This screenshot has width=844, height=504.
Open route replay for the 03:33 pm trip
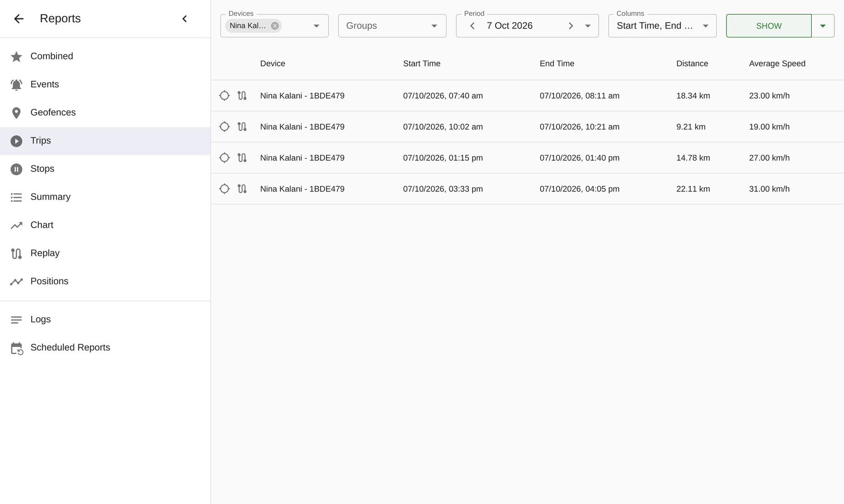pyautogui.click(x=242, y=189)
